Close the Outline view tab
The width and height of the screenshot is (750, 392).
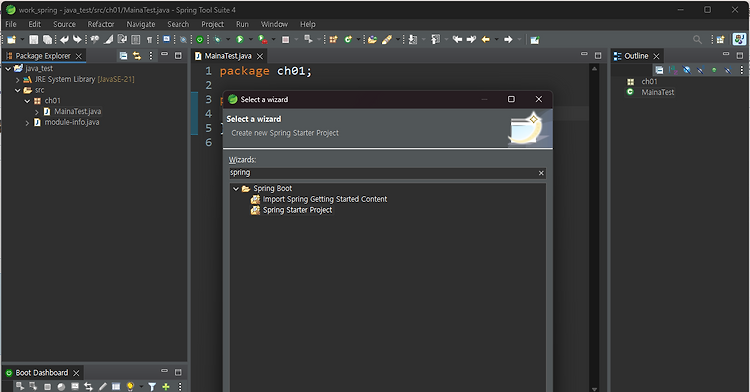[x=656, y=56]
